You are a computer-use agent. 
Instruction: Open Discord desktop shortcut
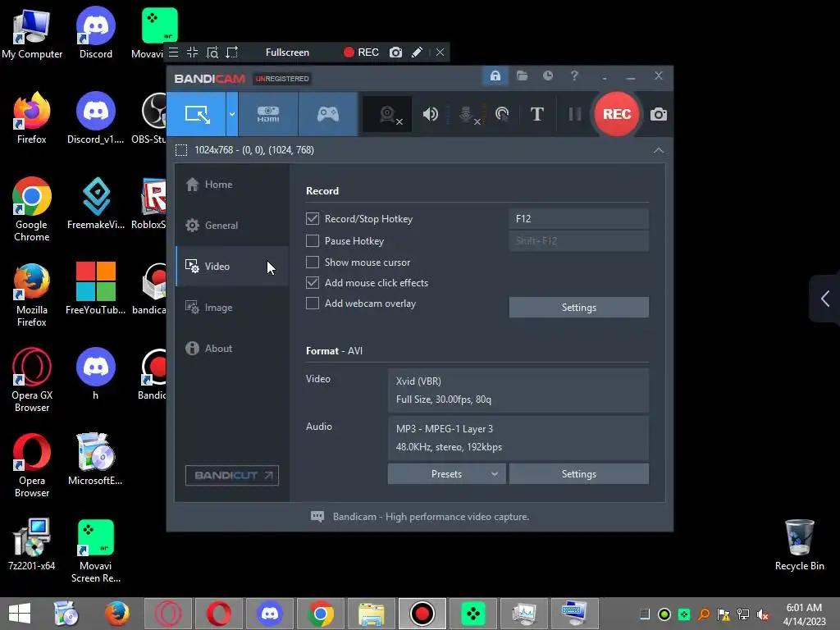point(96,33)
